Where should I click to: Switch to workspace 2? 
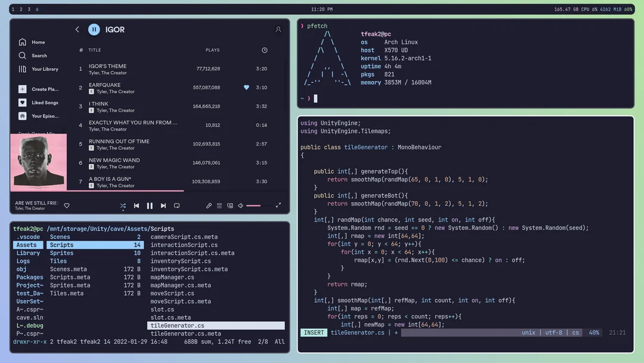pyautogui.click(x=20, y=9)
